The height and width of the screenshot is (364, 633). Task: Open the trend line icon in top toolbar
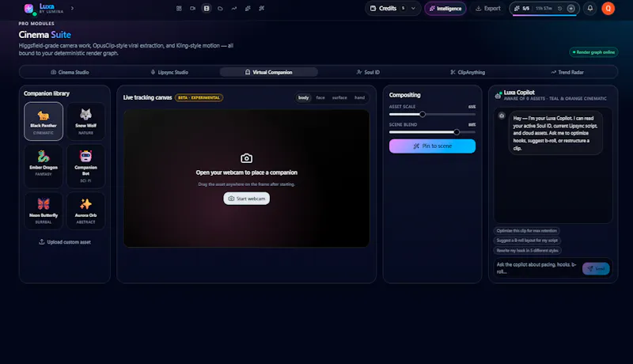tap(233, 8)
